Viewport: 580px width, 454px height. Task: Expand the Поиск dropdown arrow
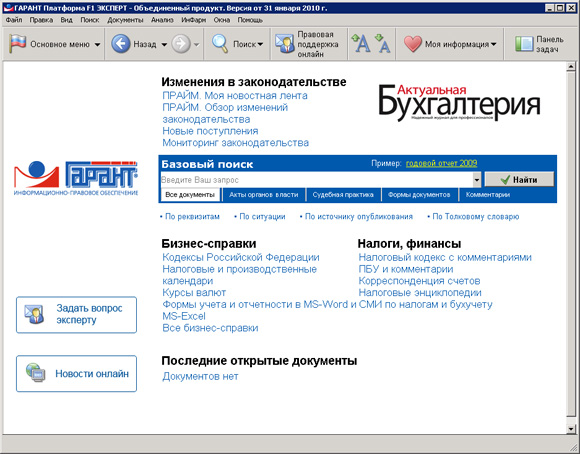click(260, 44)
